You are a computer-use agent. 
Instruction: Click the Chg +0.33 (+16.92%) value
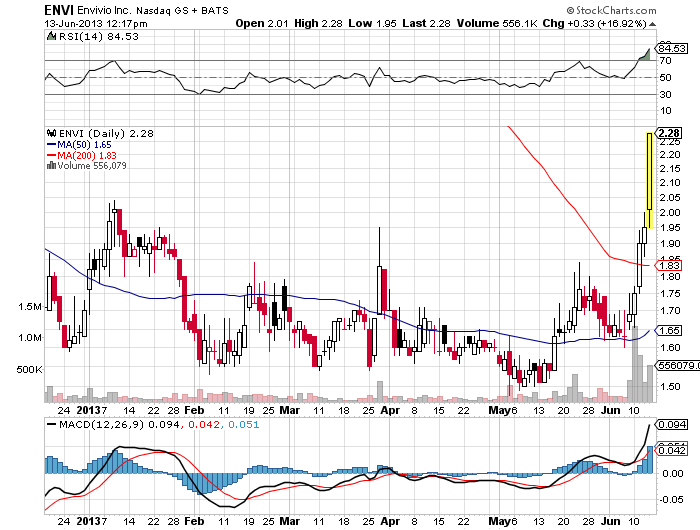(x=595, y=23)
